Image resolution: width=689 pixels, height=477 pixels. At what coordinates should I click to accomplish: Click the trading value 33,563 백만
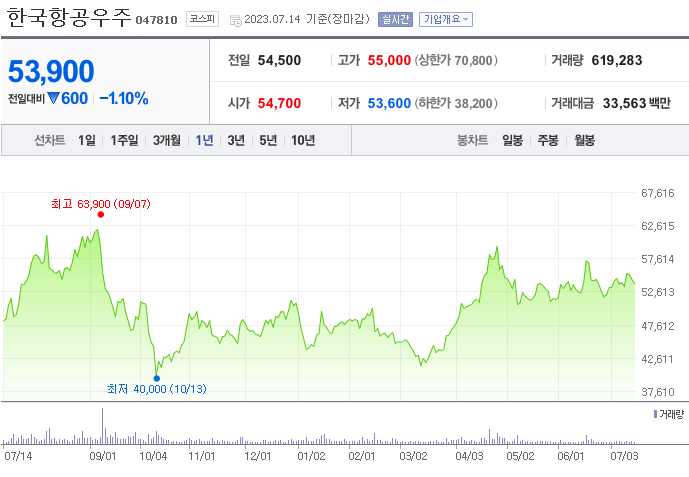tap(637, 103)
